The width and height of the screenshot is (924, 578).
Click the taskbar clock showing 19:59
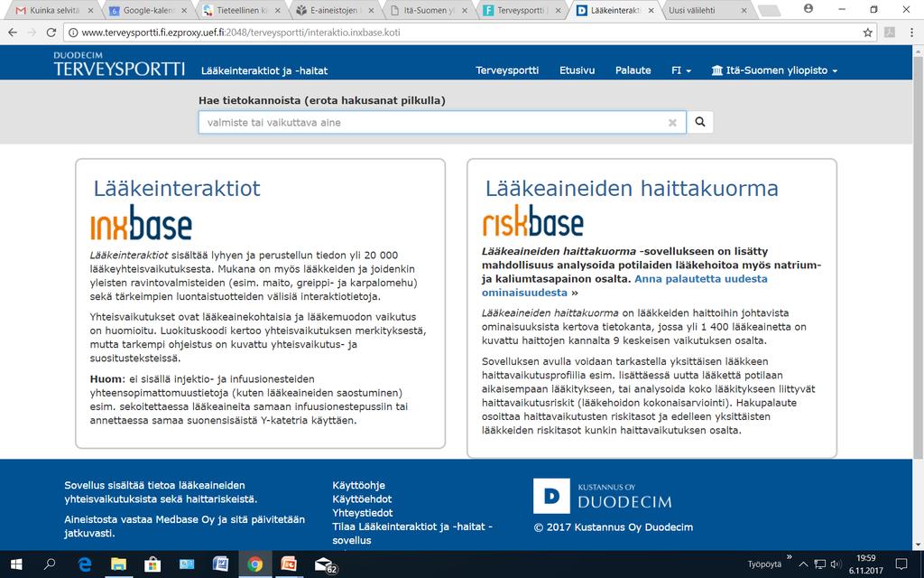tap(865, 564)
